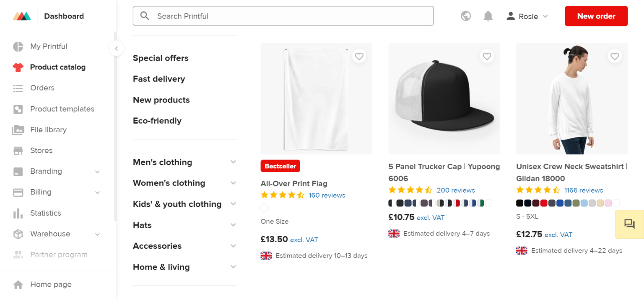Favorite the All-Over Print Flag
The image size is (644, 299).
coord(359,56)
